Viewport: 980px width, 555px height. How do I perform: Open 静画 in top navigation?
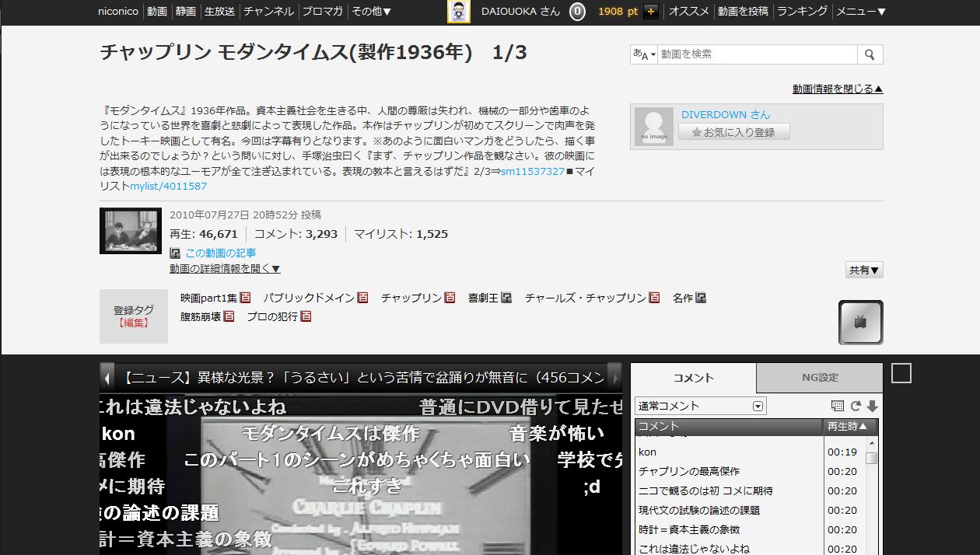point(185,12)
